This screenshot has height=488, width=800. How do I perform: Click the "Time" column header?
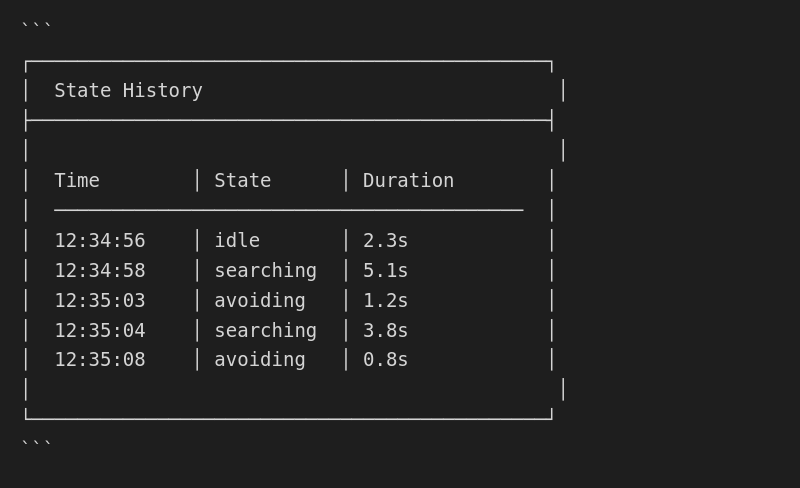click(x=77, y=181)
